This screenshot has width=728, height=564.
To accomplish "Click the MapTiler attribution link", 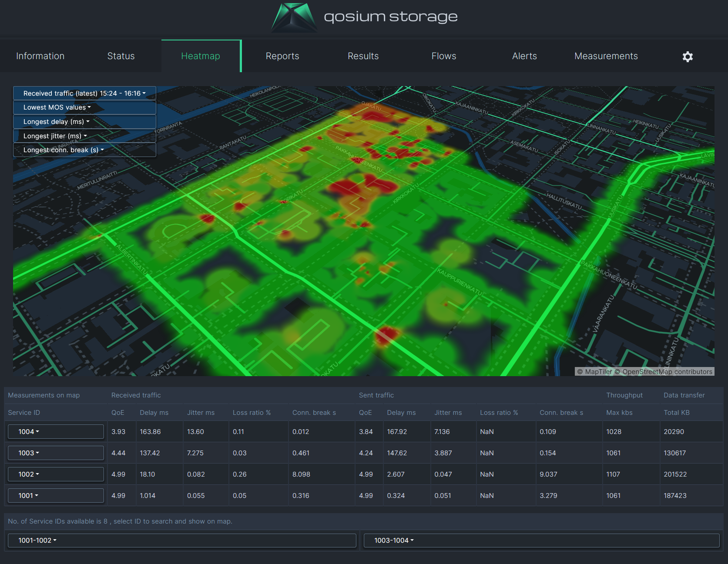I will [598, 372].
